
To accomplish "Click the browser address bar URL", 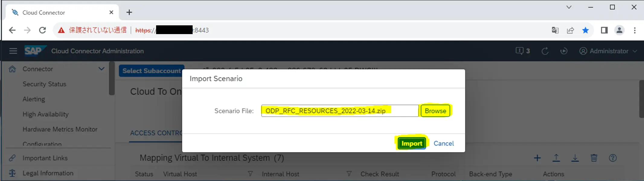I will tap(172, 30).
